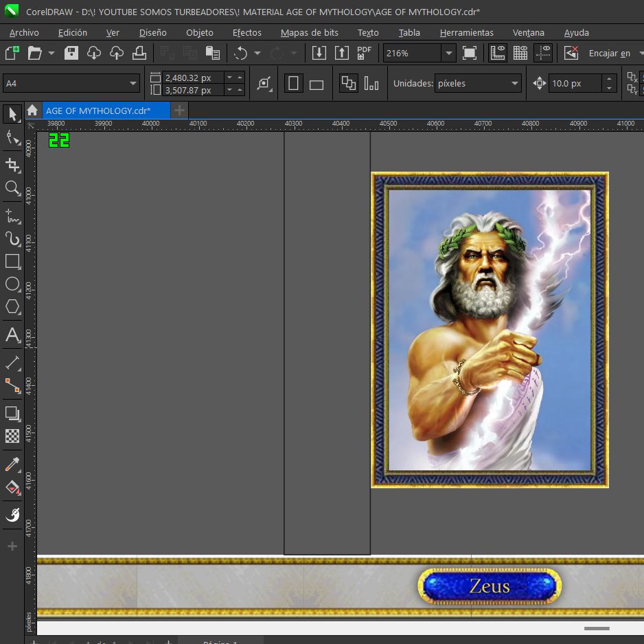Click the Print icon

point(139,53)
